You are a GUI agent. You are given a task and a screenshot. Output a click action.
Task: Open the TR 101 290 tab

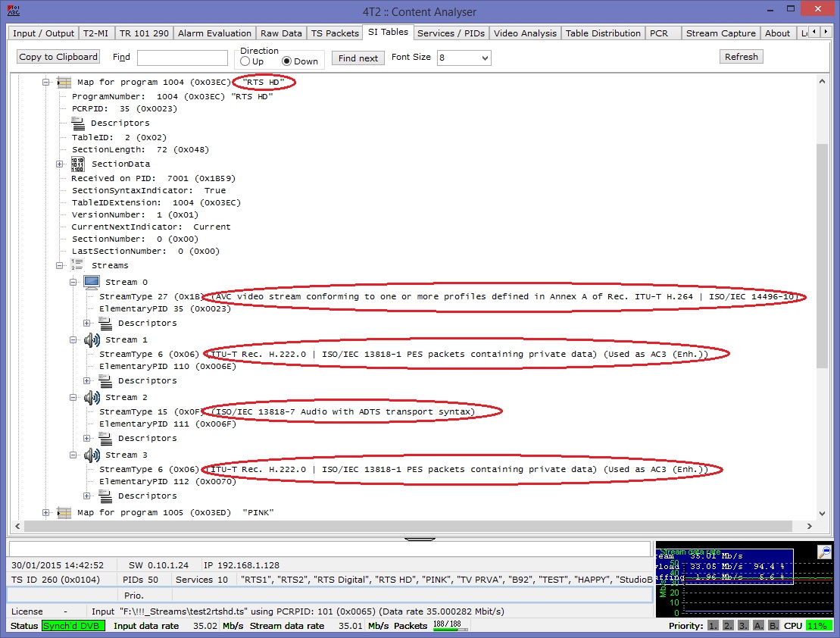click(x=144, y=33)
